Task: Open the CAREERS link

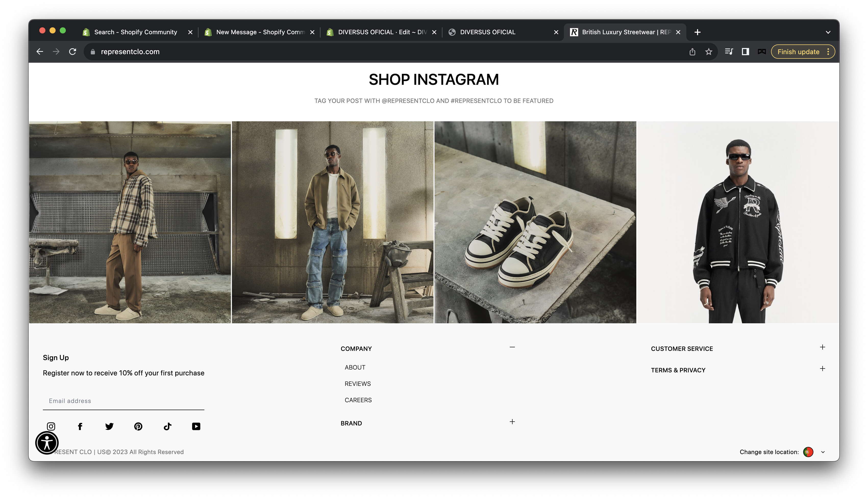Action: pos(358,400)
